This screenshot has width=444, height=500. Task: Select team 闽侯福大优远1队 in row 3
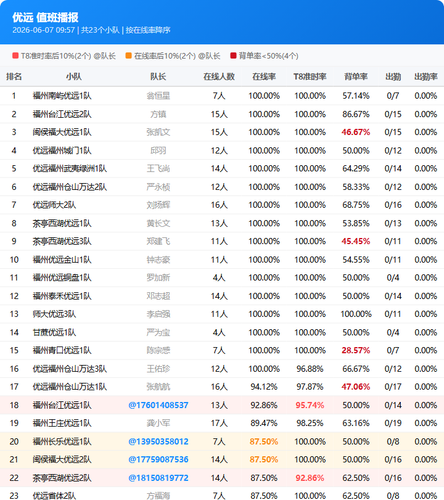click(62, 132)
